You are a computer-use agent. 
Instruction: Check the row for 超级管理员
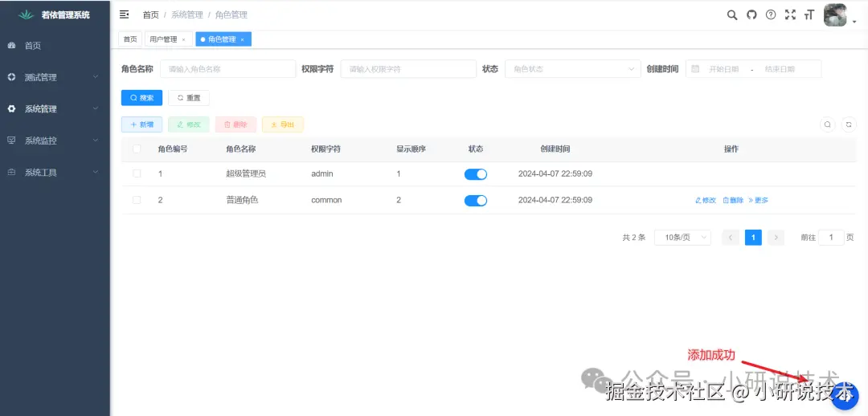137,173
